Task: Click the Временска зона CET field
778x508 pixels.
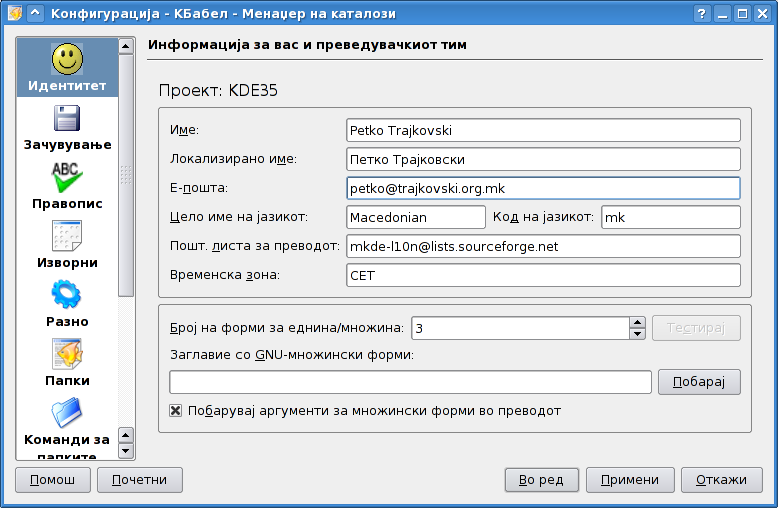Action: (543, 275)
